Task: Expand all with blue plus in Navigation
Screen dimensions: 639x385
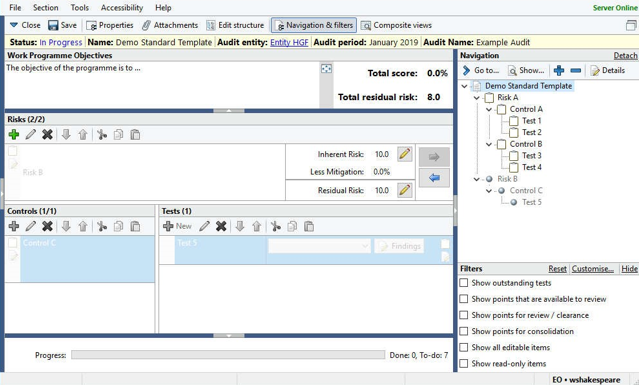Action: coord(559,70)
